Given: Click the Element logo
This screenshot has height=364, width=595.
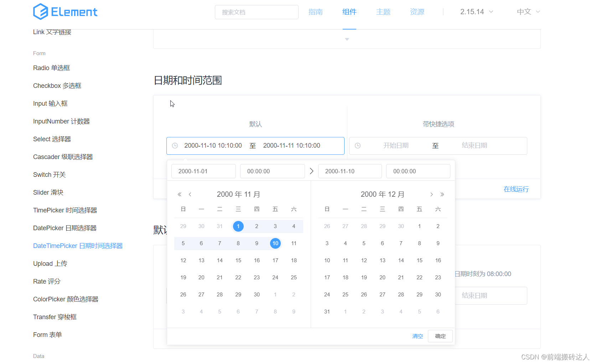Looking at the screenshot, I should click(65, 12).
